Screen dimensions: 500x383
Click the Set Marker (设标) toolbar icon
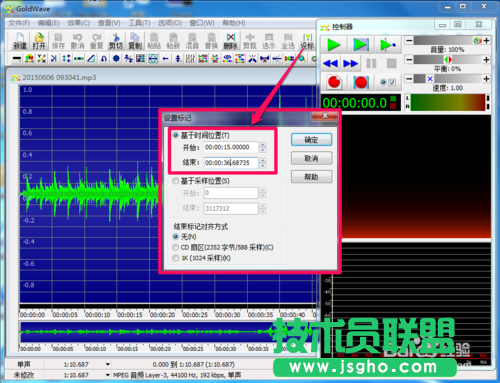(x=307, y=41)
